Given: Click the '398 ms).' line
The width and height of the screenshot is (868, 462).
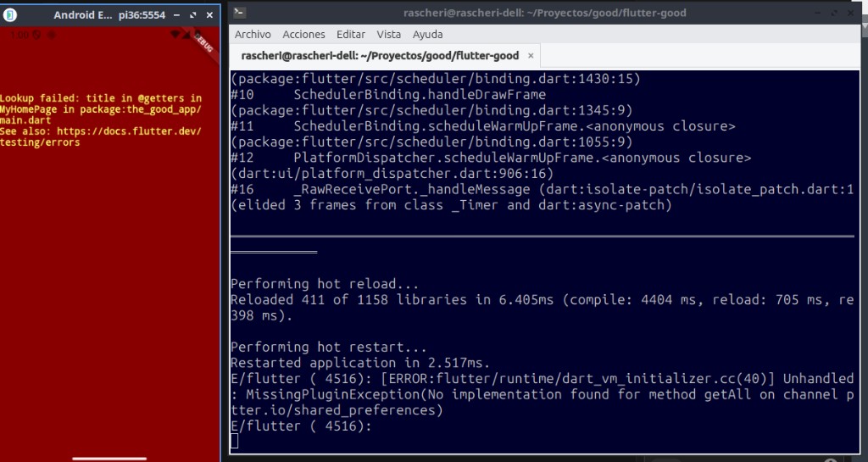Looking at the screenshot, I should (262, 315).
